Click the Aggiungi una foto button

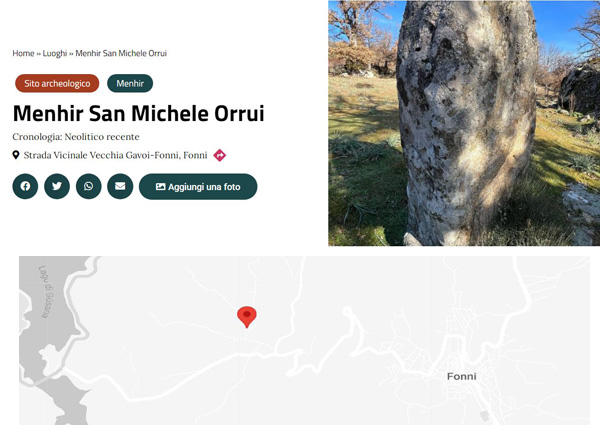point(198,187)
